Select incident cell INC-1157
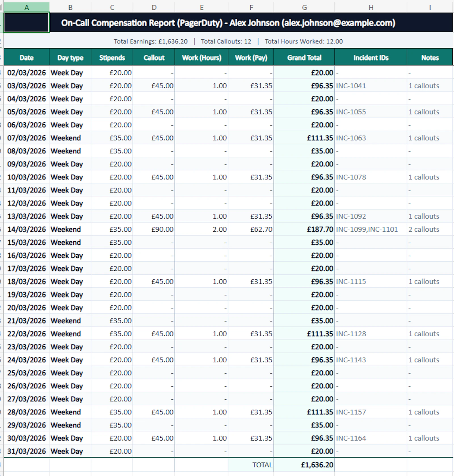The height and width of the screenshot is (476, 454). [x=371, y=412]
